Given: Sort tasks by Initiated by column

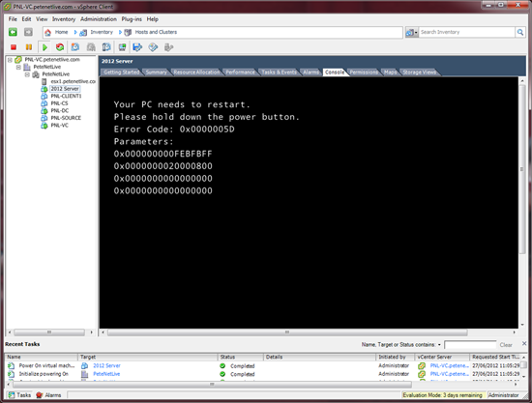Looking at the screenshot, I should (396, 357).
